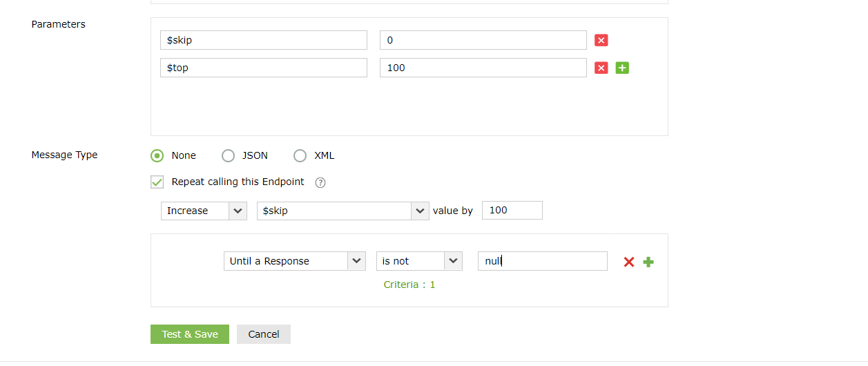Add a new parameter with green plus
This screenshot has height=366, width=868.
coord(622,68)
